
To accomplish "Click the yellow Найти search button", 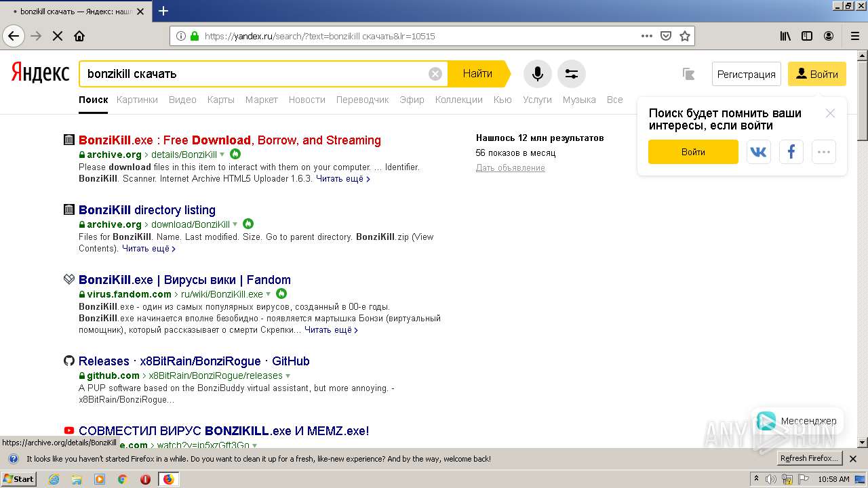I will click(478, 74).
